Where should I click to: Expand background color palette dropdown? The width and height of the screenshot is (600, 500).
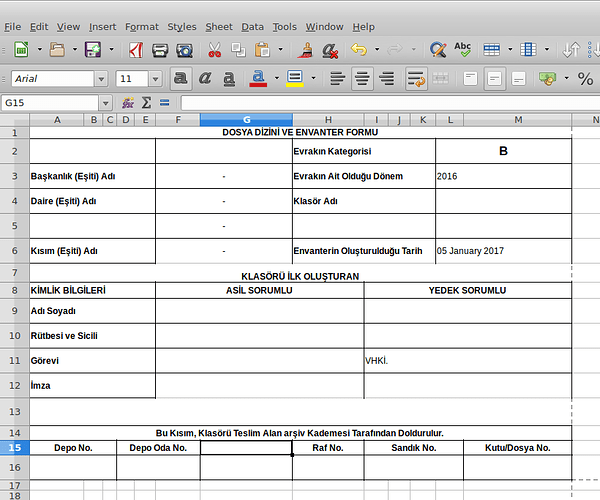313,79
